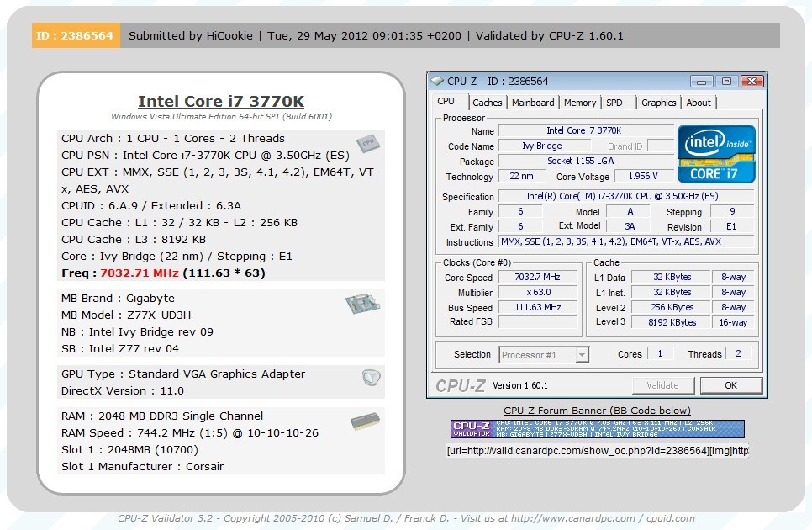Select the BB code URL text field
Screen dimensions: 812x530
597,451
